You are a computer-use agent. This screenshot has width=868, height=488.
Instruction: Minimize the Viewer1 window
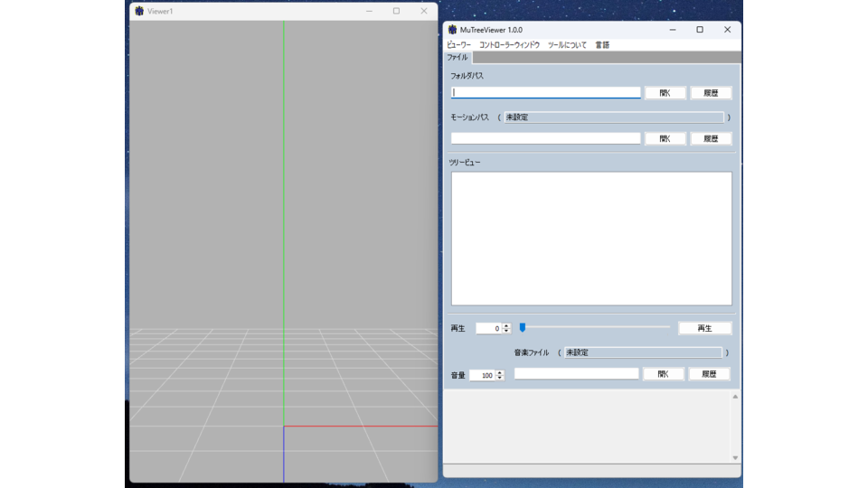[369, 11]
